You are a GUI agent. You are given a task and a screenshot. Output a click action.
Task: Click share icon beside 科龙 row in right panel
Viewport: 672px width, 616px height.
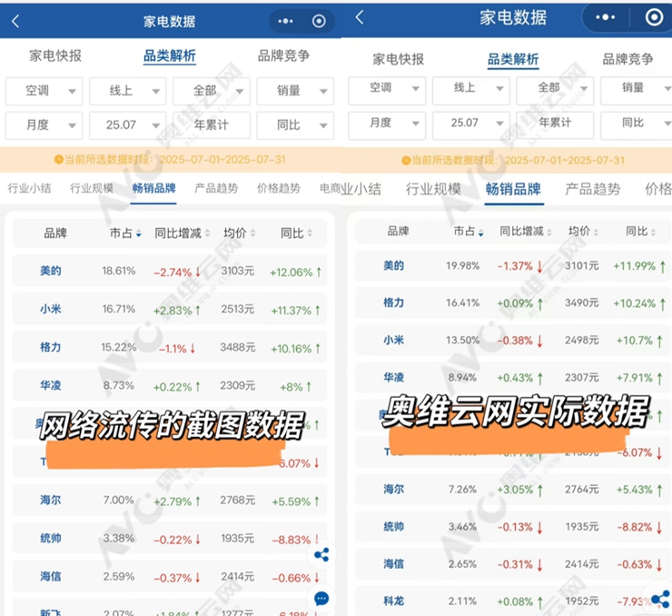(660, 599)
